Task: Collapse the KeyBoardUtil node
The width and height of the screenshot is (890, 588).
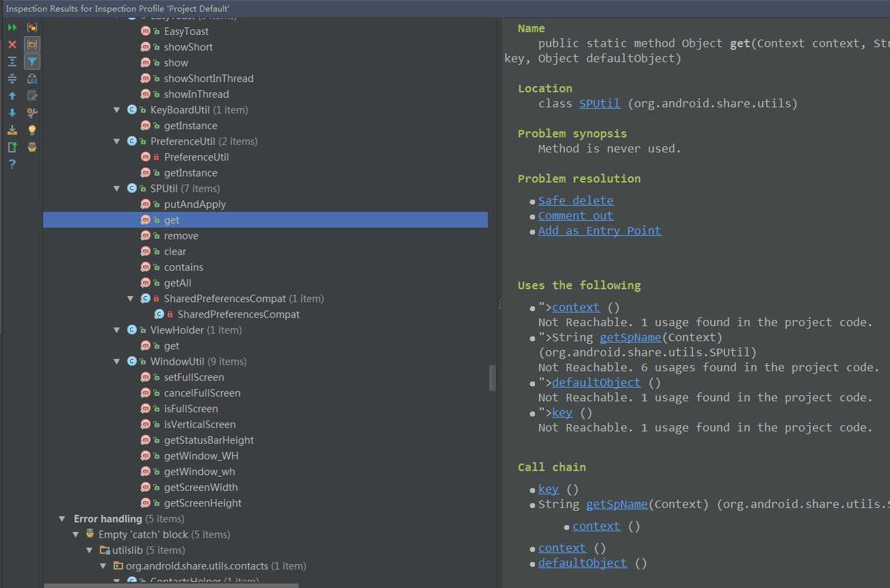Action: coord(117,110)
